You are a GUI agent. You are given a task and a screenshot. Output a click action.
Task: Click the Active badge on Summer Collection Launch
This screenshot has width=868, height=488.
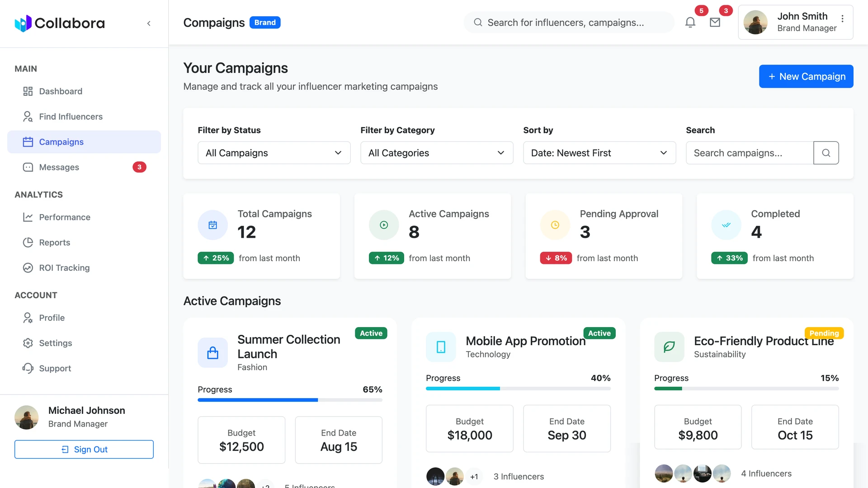371,333
